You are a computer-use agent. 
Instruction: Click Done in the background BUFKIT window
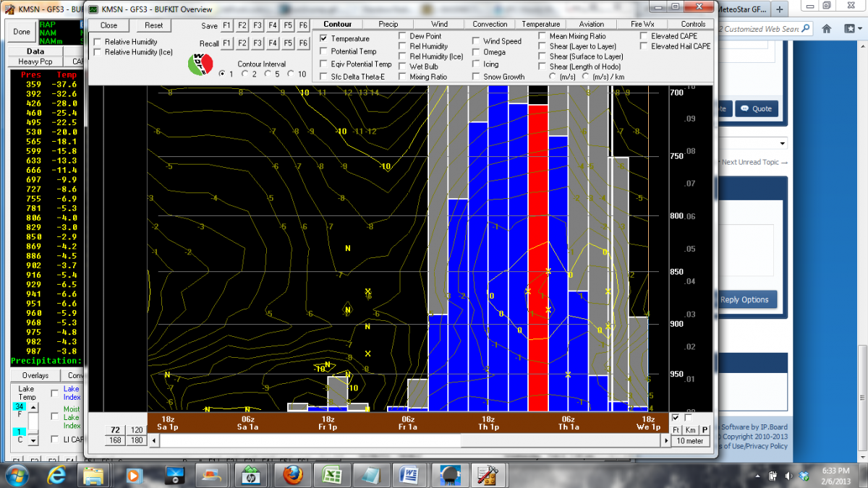[x=21, y=32]
